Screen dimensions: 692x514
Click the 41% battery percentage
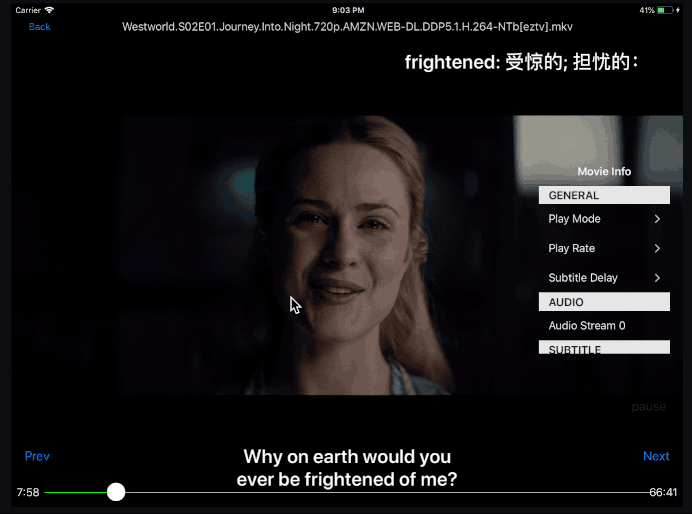(x=647, y=10)
